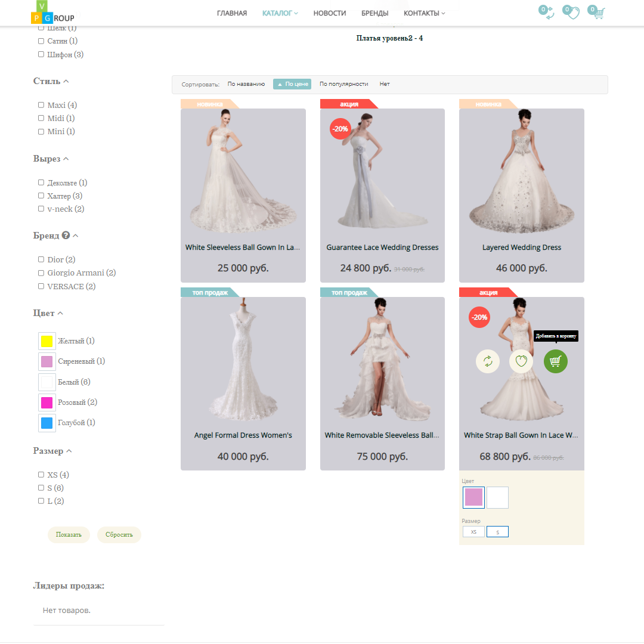The height and width of the screenshot is (644, 644).
Task: Click the question mark icon beside Бренд
Action: pos(66,236)
